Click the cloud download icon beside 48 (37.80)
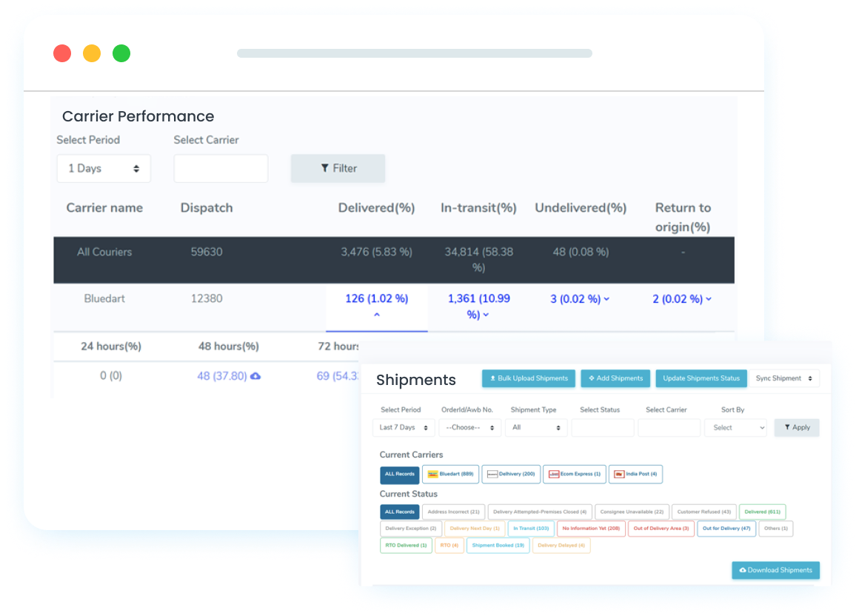This screenshot has height=616, width=856. point(255,376)
